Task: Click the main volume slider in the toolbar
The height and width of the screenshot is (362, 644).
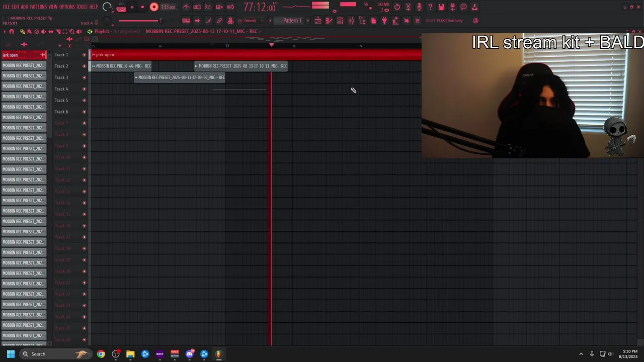Action: click(x=140, y=21)
